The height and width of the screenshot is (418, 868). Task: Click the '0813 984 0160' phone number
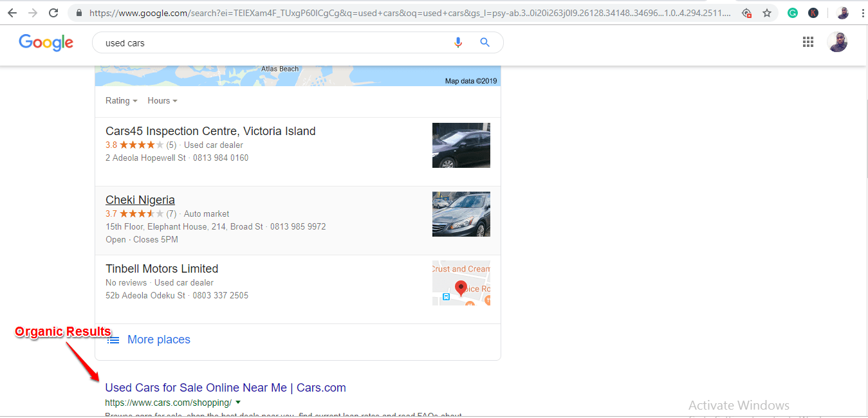coord(221,158)
